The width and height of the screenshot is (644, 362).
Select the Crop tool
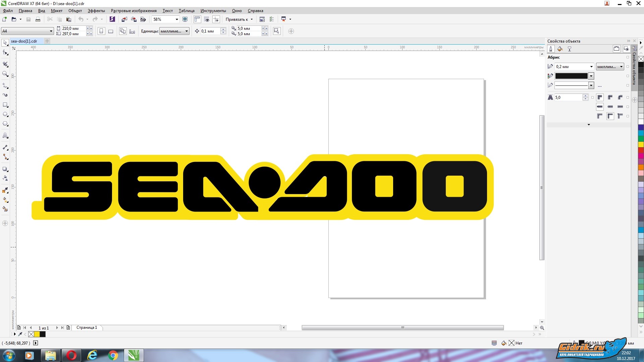[5, 64]
